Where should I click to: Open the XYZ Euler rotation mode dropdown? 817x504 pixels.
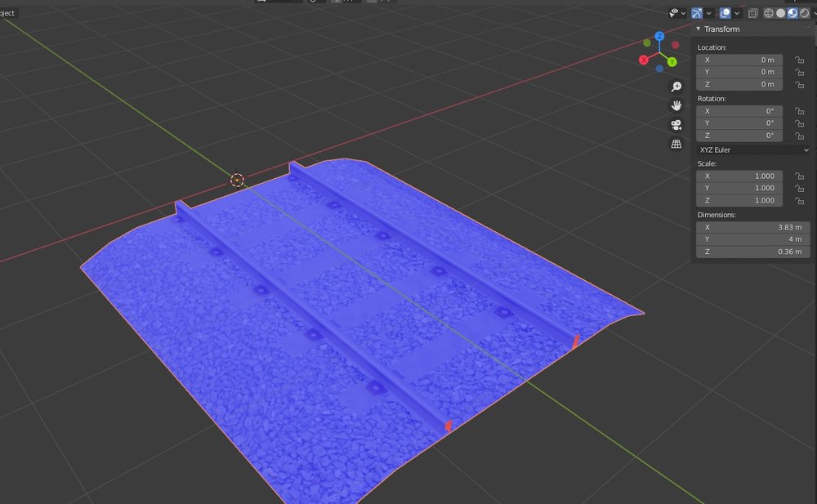pyautogui.click(x=752, y=150)
